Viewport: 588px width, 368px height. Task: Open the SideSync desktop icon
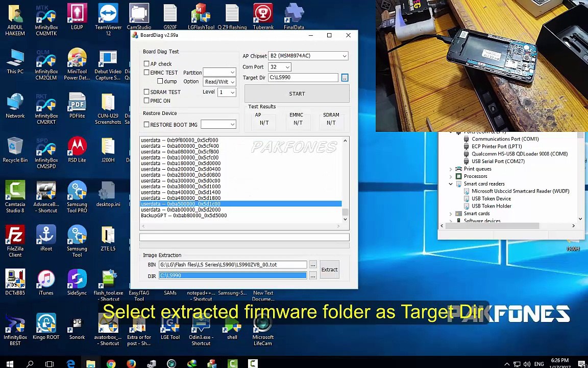pyautogui.click(x=77, y=282)
